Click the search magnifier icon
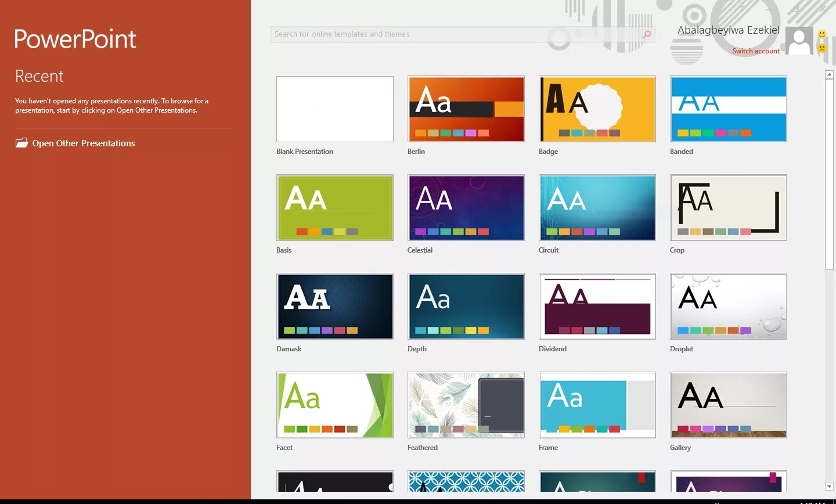This screenshot has height=504, width=836. click(x=647, y=34)
